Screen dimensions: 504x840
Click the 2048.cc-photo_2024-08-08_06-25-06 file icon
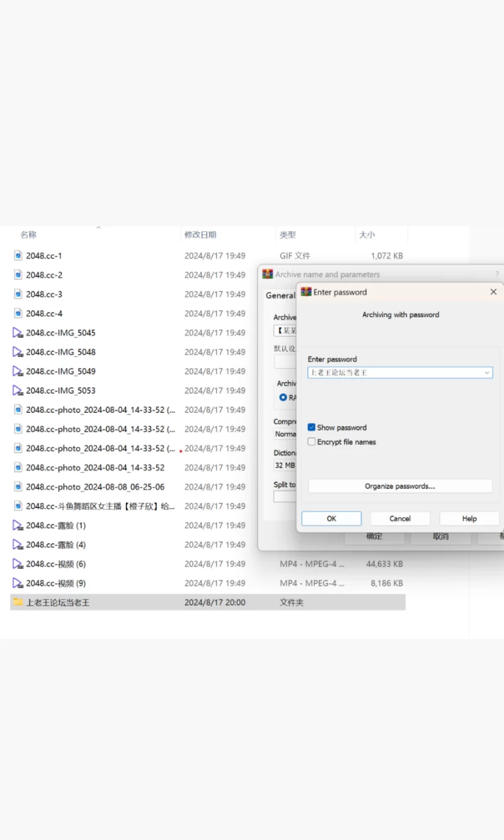tap(18, 487)
